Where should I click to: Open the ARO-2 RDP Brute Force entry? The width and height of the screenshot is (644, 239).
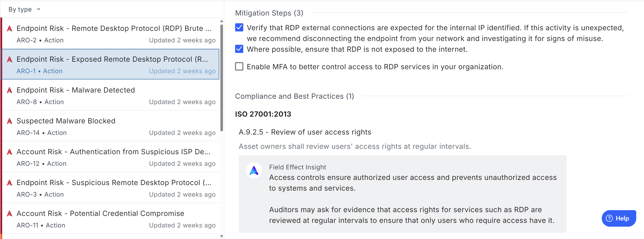click(110, 34)
